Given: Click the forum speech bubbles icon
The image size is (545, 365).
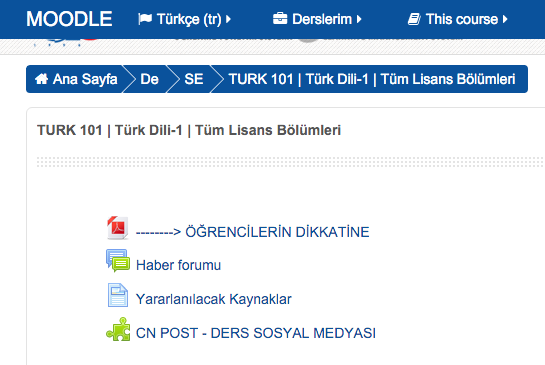Looking at the screenshot, I should [118, 261].
